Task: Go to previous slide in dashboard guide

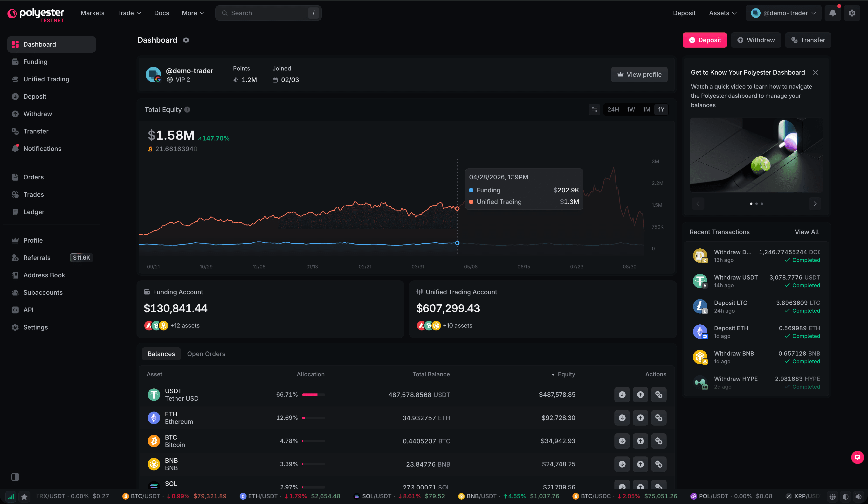Action: click(698, 204)
